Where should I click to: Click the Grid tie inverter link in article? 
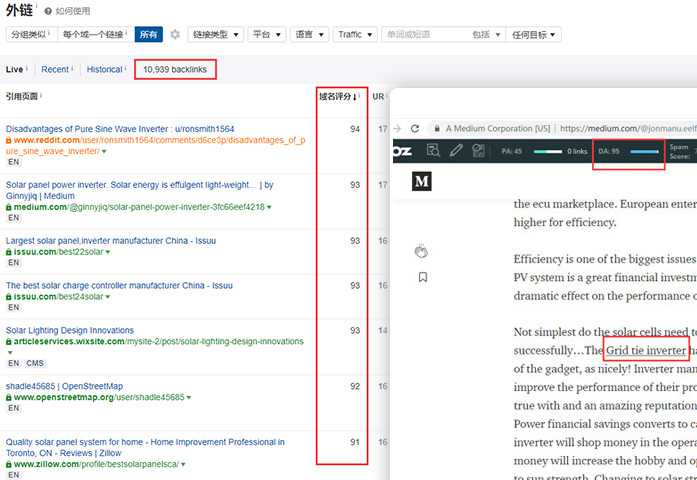(646, 350)
